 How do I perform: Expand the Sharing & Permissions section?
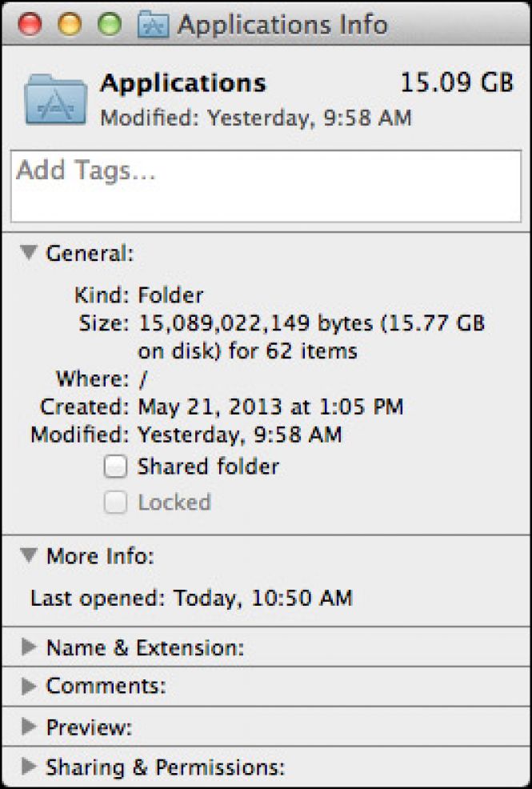29,767
